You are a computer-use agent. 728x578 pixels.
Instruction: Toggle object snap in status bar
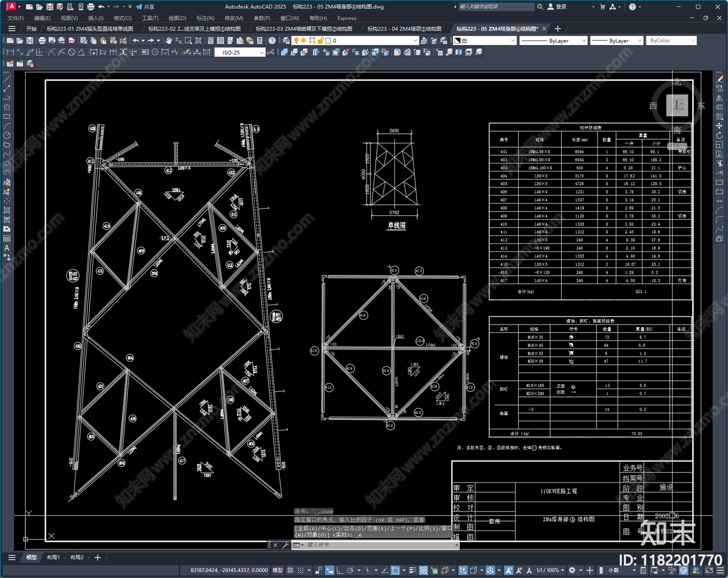pos(395,570)
